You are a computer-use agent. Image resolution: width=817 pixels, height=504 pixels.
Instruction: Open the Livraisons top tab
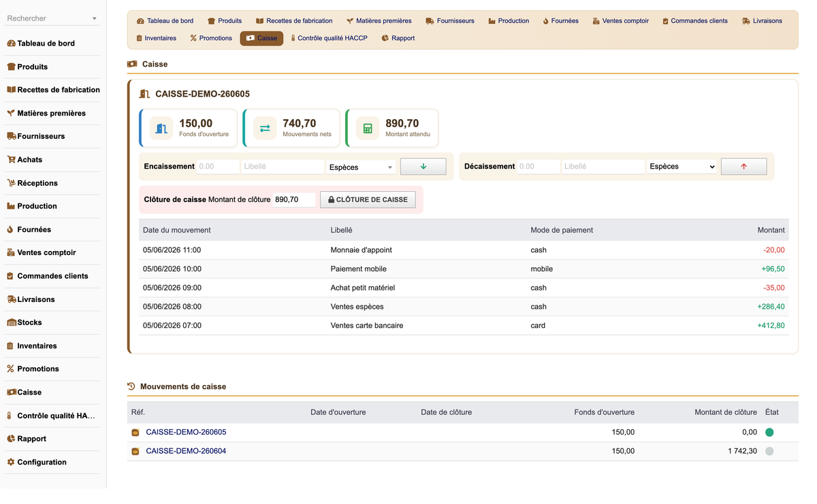click(x=763, y=21)
